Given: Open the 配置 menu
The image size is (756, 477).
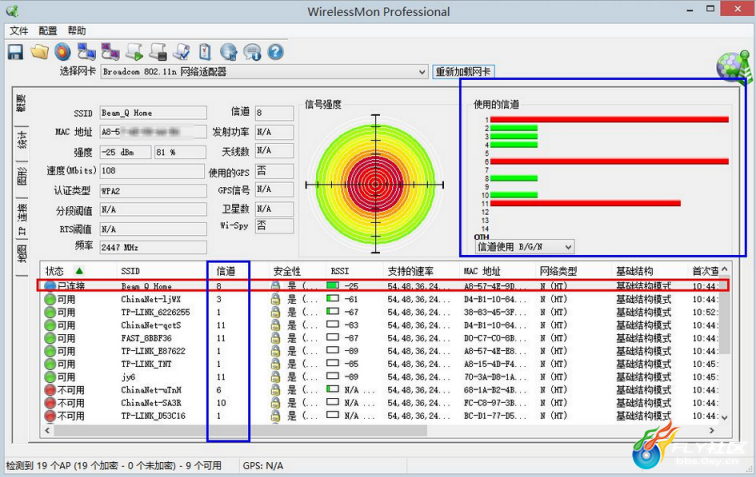Looking at the screenshot, I should (48, 31).
